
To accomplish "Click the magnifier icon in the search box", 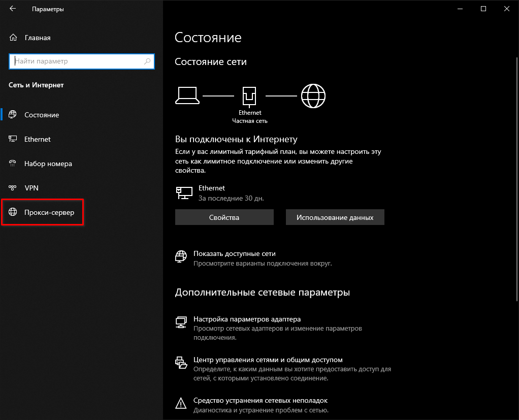I will click(x=147, y=61).
